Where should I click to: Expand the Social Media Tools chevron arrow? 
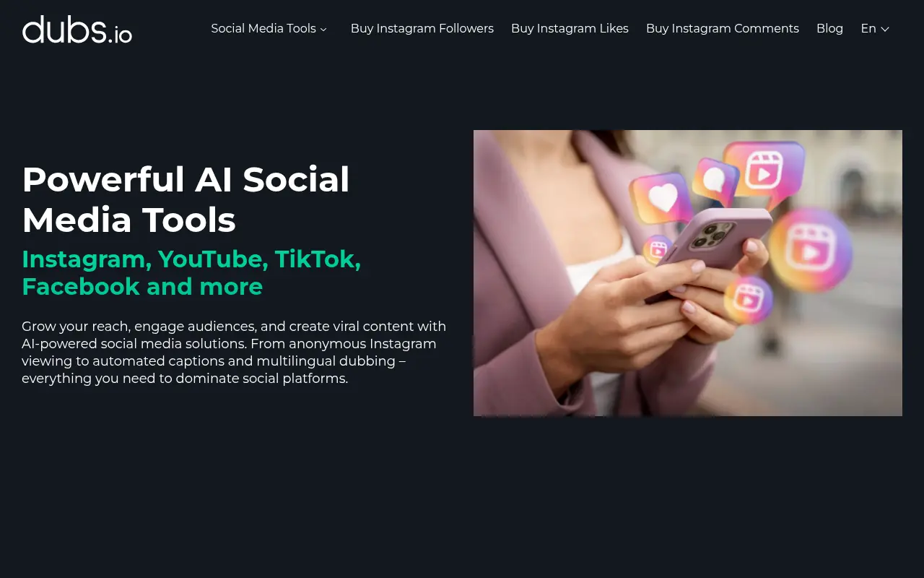pyautogui.click(x=323, y=30)
